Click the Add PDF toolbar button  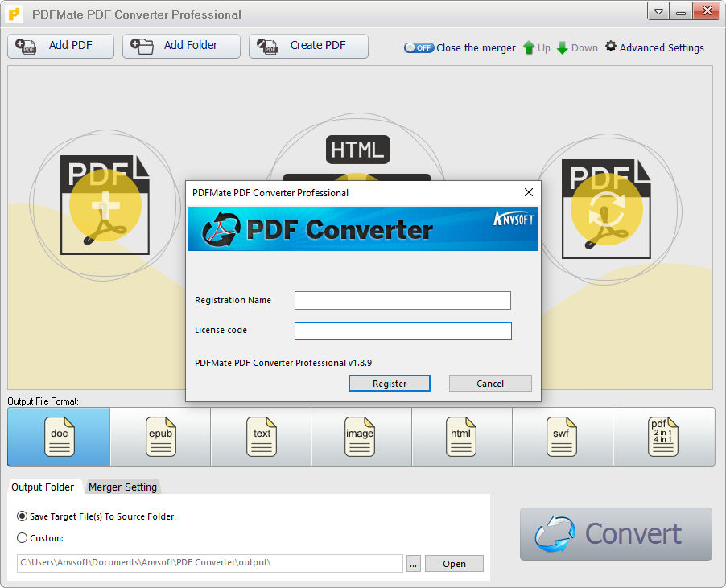coord(60,47)
